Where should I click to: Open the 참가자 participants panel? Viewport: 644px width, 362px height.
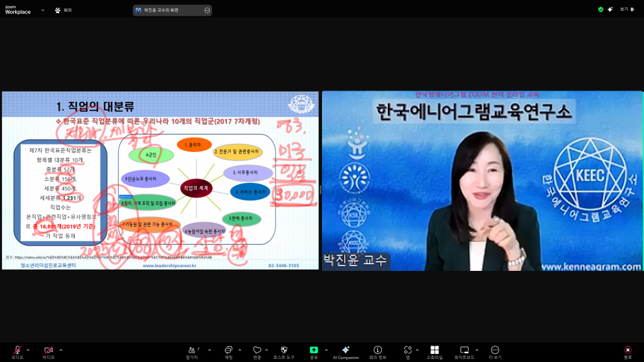(x=192, y=352)
